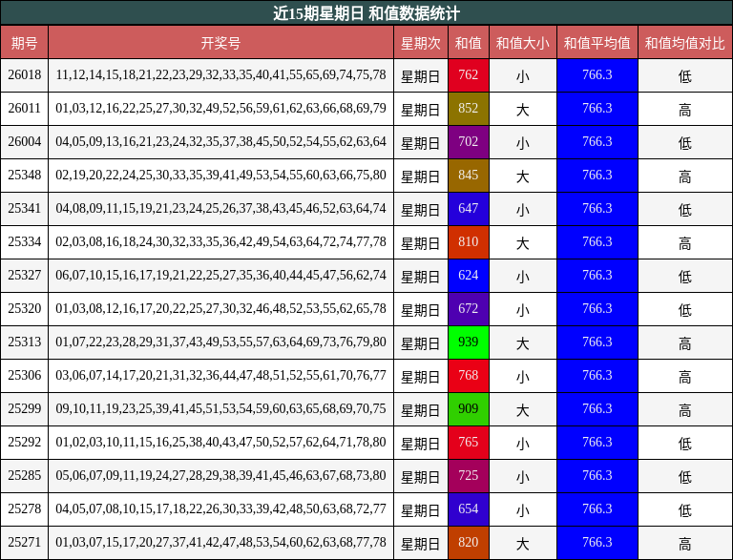
Task: Select issue number 25327
Action: tap(24, 276)
